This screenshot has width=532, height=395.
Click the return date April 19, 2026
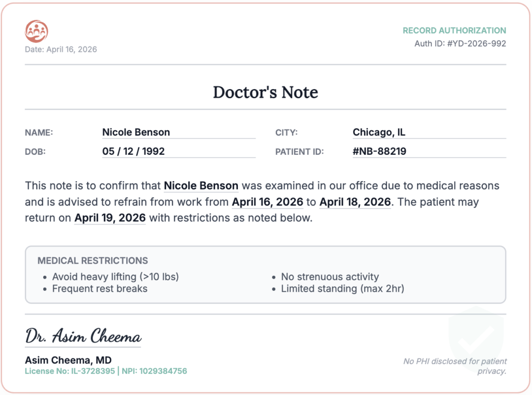[110, 218]
